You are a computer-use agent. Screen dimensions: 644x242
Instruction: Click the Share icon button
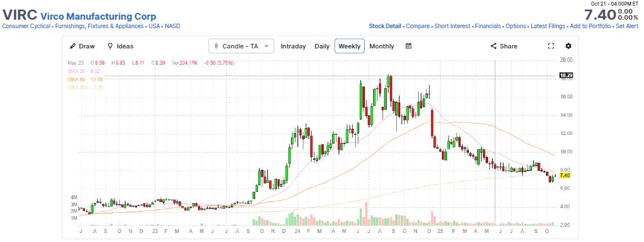tap(494, 46)
